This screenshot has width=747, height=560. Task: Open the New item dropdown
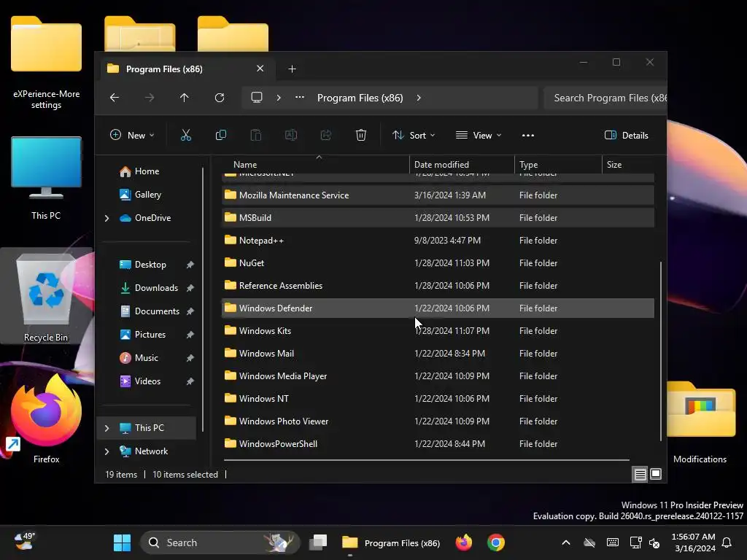(132, 135)
